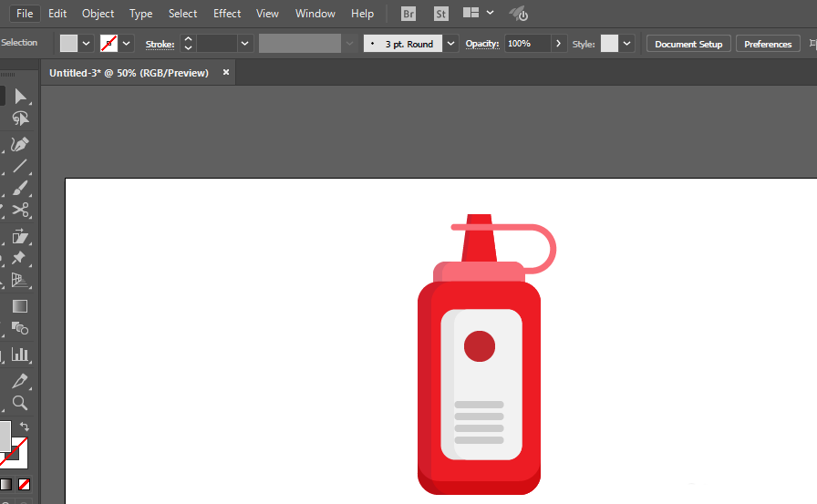This screenshot has width=817, height=504.
Task: Click the Document Setup button
Action: pyautogui.click(x=688, y=44)
